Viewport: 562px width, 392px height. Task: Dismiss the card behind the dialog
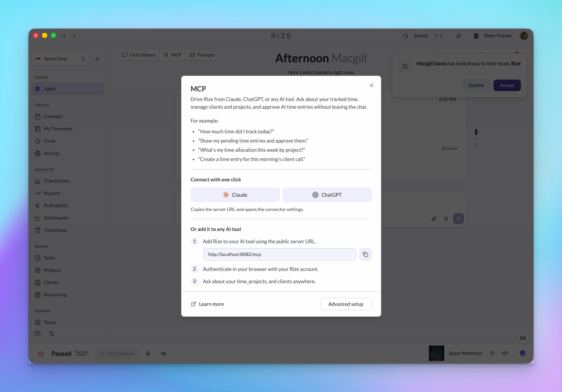click(450, 148)
